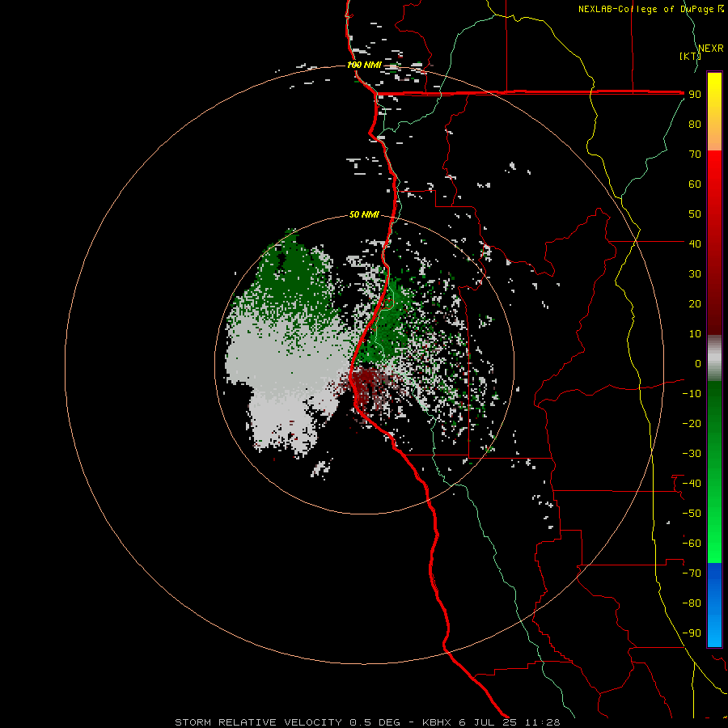This screenshot has width=728, height=728.
Task: Click the "0.5 DEG" elevation text
Action: point(375,722)
